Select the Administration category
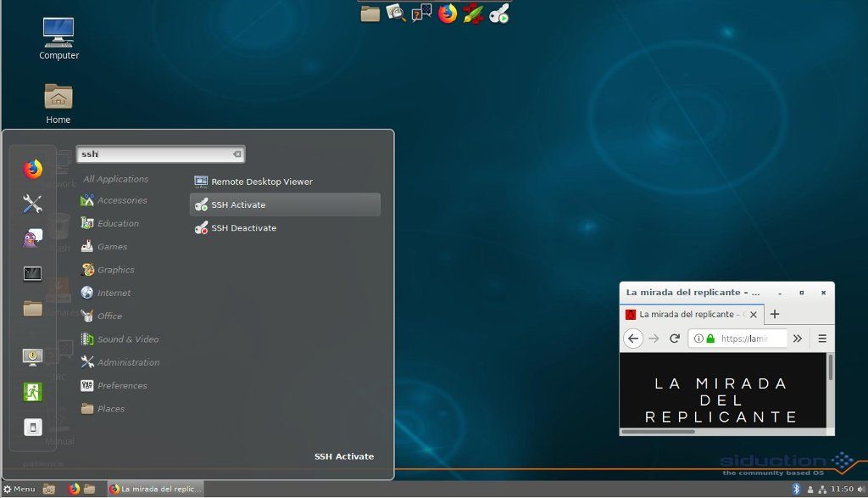868x498 pixels. pos(128,362)
